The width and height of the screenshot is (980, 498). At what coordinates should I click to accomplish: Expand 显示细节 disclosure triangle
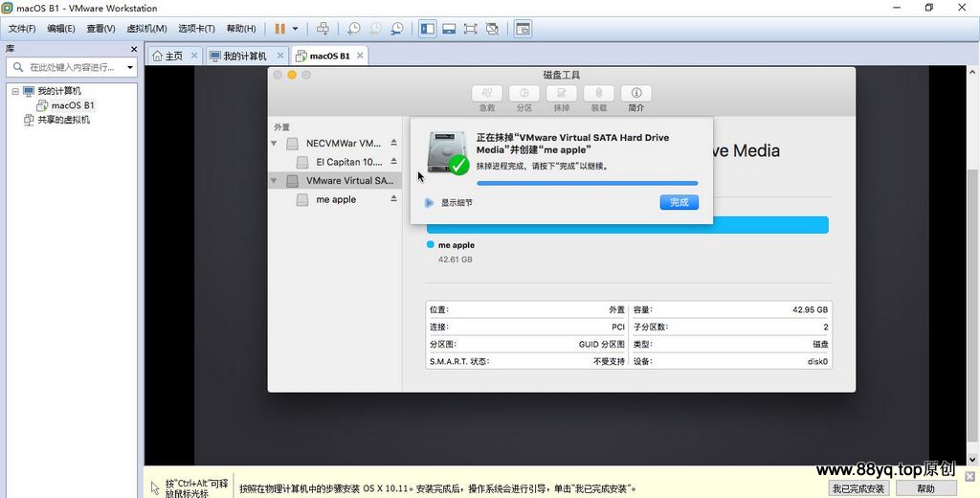[x=429, y=203]
